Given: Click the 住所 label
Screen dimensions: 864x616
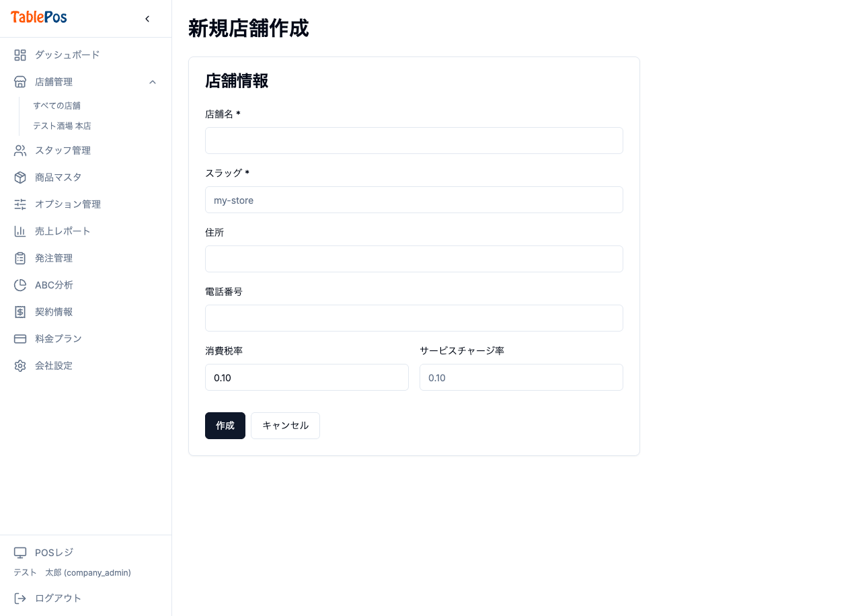Looking at the screenshot, I should point(214,233).
